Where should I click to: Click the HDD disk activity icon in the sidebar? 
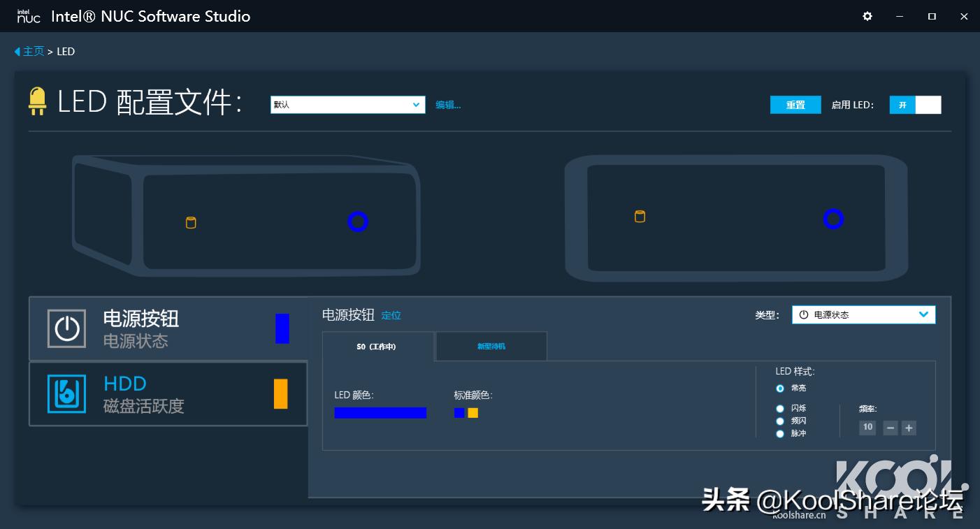(66, 393)
